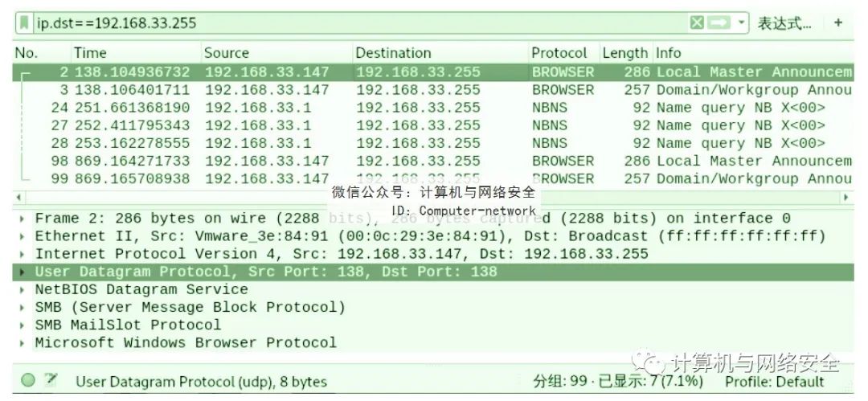This screenshot has width=868, height=401.
Task: Click the display filter input field
Action: 360,23
